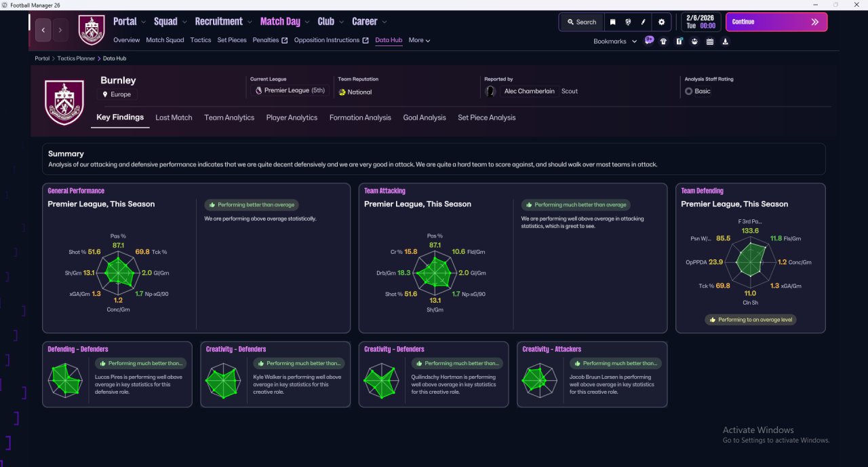Viewport: 868px width, 467px height.
Task: Click the Premier League (5th) league button
Action: pyautogui.click(x=290, y=90)
